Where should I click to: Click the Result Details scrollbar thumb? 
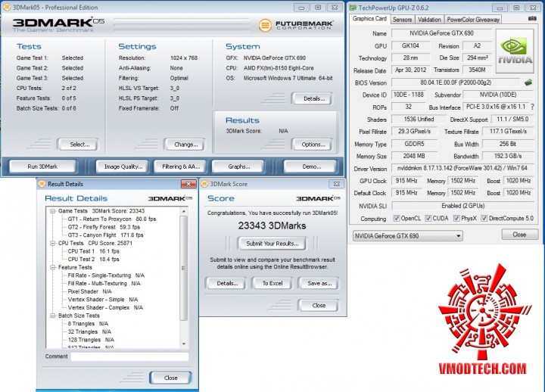[x=184, y=268]
